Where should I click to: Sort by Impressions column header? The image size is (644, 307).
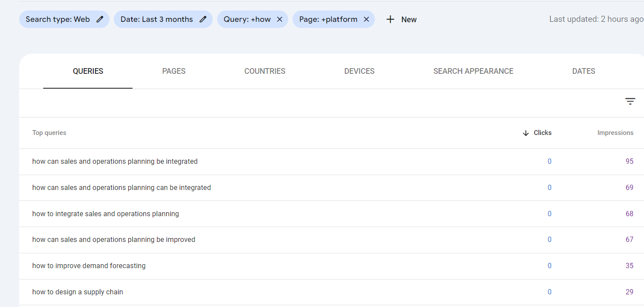(615, 133)
